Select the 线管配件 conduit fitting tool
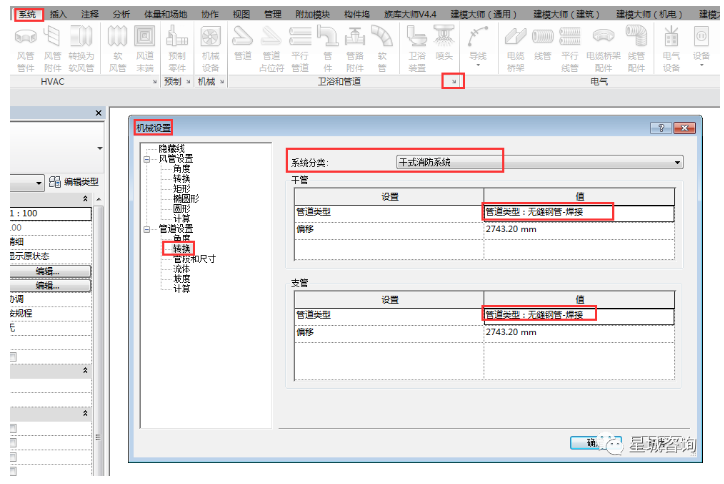 [636, 49]
